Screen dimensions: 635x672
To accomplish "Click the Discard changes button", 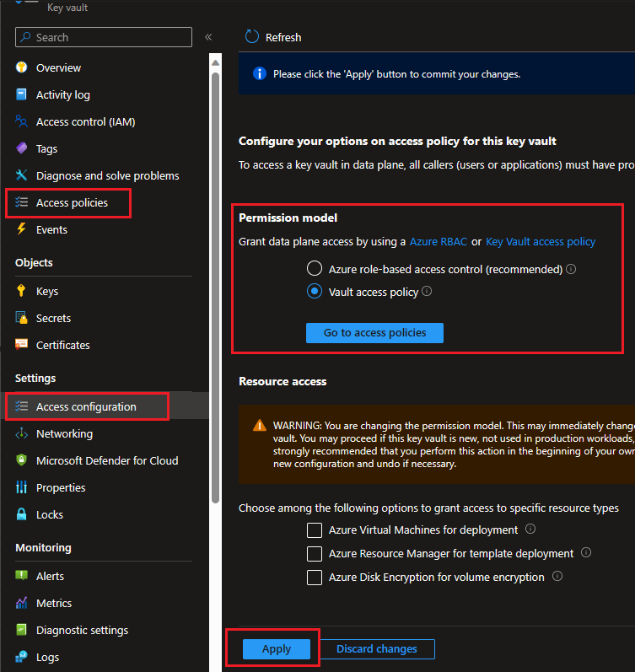I will pos(377,649).
